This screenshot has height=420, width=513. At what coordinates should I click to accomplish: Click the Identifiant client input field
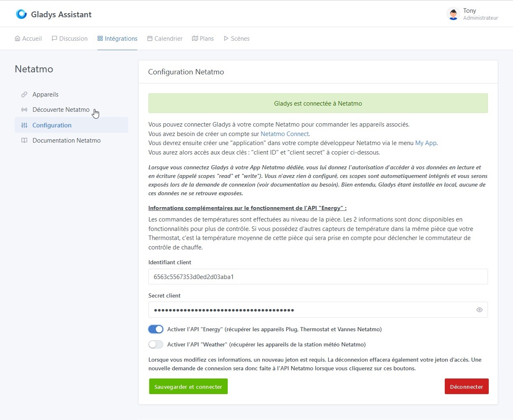point(318,277)
